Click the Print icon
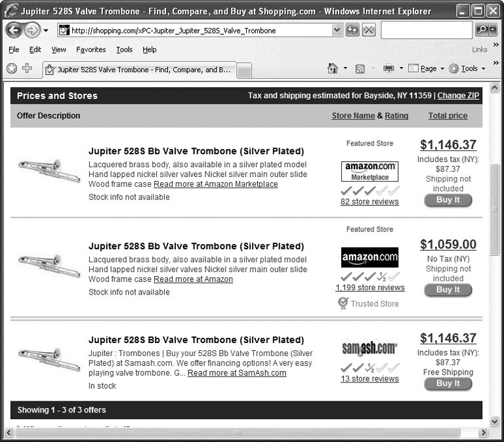 (388, 68)
